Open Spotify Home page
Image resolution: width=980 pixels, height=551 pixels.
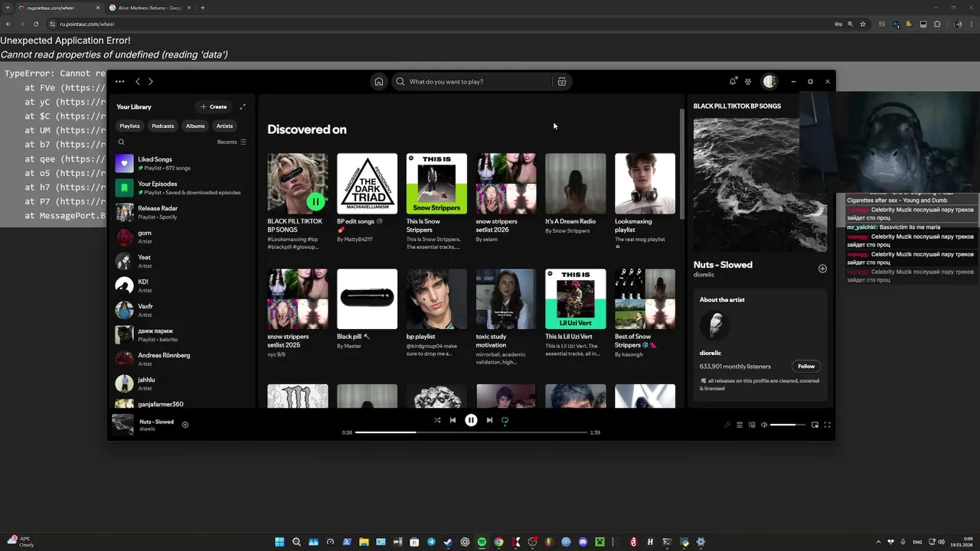click(378, 81)
